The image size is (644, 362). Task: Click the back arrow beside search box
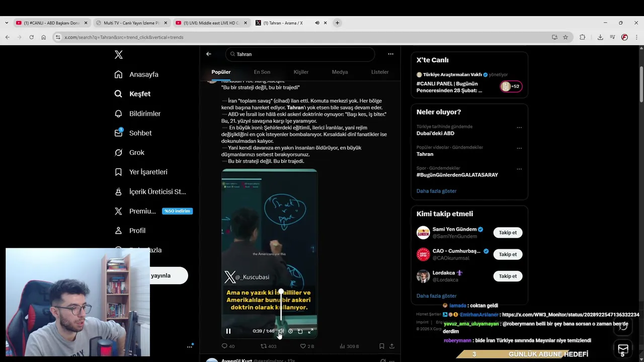tap(209, 54)
